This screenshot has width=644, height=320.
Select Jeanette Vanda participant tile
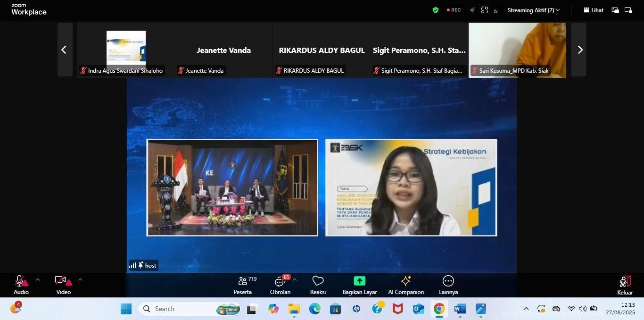pyautogui.click(x=223, y=50)
